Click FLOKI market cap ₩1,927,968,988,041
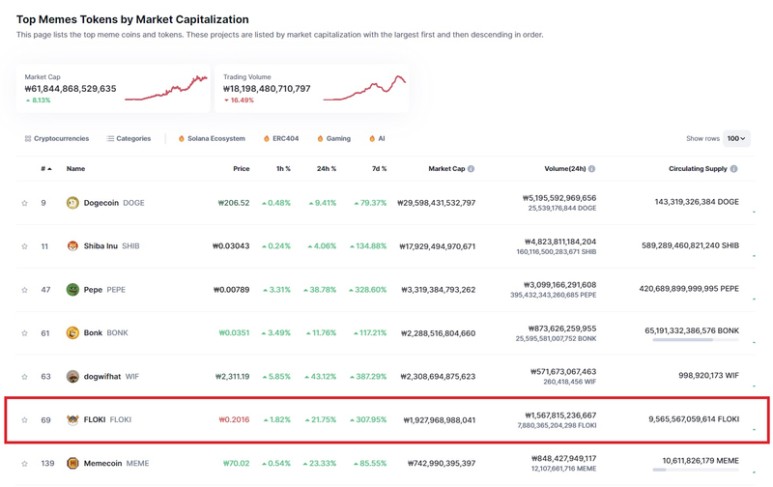The width and height of the screenshot is (773, 487). 439,420
